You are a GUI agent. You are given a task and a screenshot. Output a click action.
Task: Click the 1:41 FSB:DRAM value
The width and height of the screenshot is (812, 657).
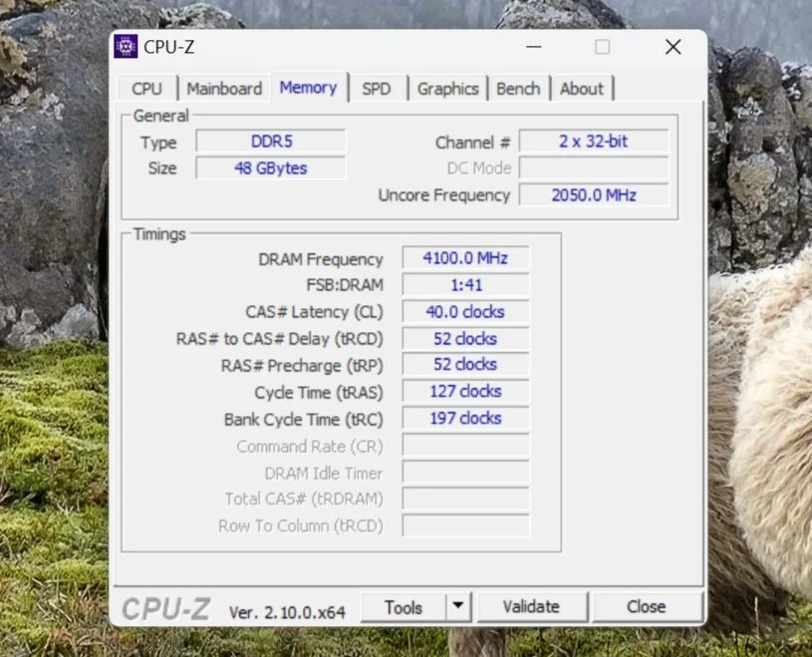point(465,285)
